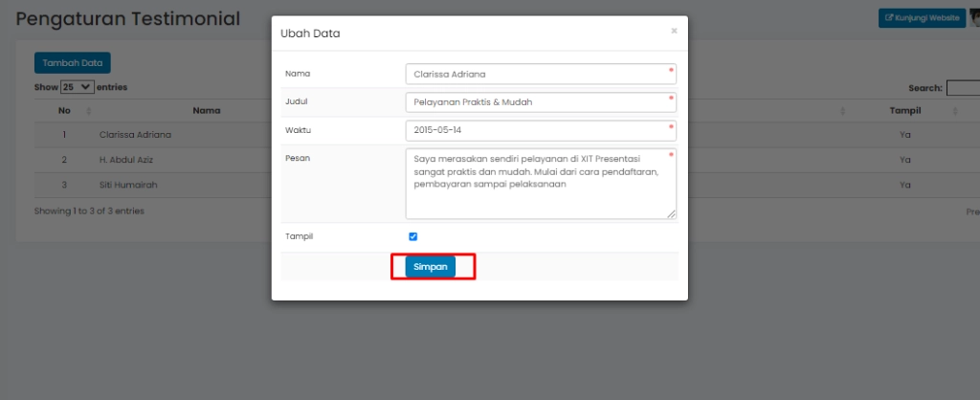
Task: Click sort arrows beside No column
Action: pyautogui.click(x=88, y=111)
